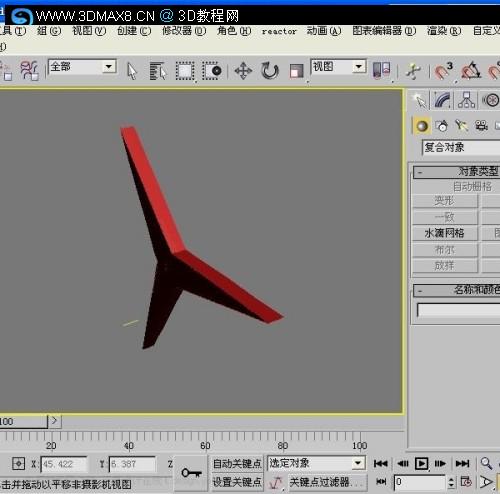
Task: Click the 一致 button
Action: click(445, 217)
